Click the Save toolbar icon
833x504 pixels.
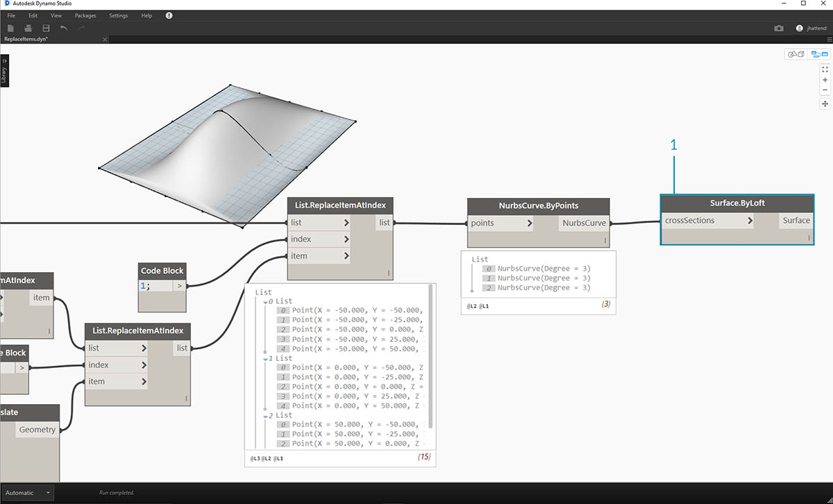[x=46, y=28]
